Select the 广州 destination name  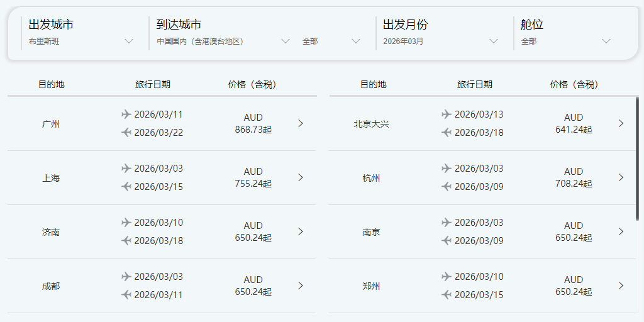pos(51,124)
